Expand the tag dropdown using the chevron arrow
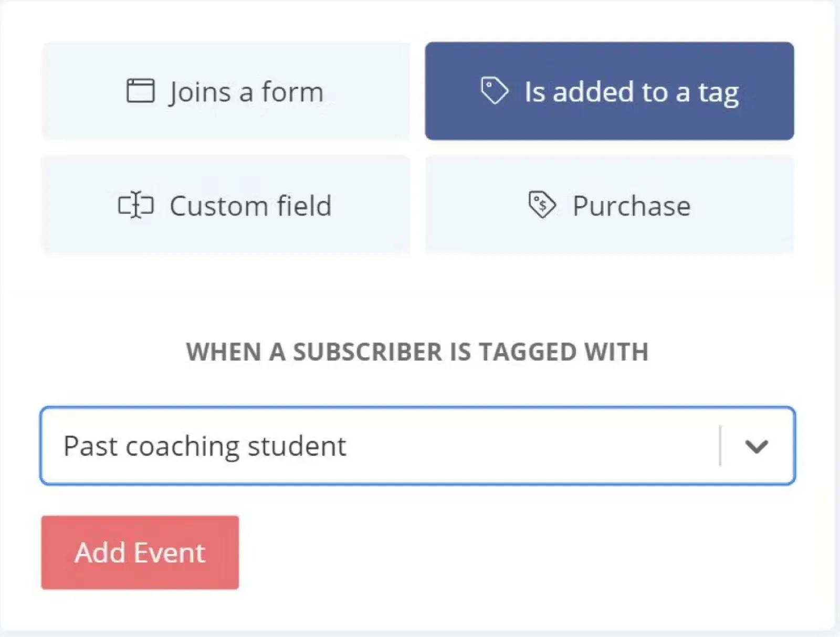Viewport: 840px width, 637px height. click(x=757, y=446)
